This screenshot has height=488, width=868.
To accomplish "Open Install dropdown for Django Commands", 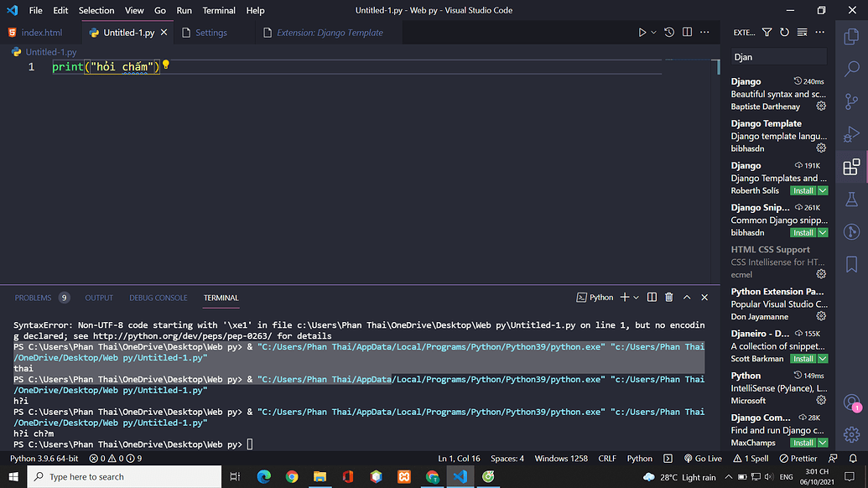I will 824,444.
